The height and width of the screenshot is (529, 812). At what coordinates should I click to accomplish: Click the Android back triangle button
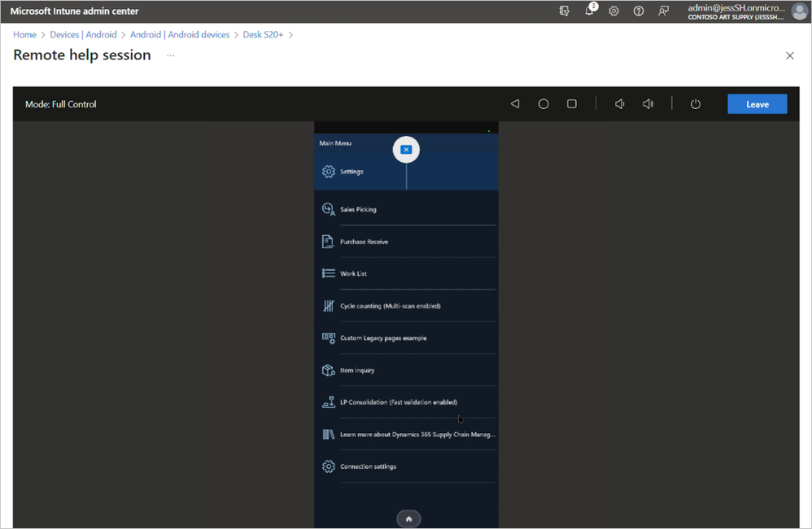point(515,103)
